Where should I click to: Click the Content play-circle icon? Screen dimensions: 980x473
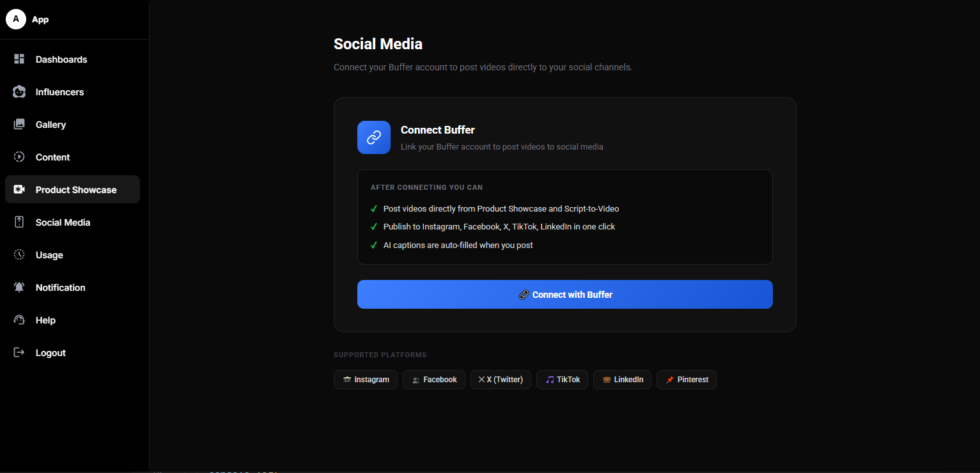point(19,157)
